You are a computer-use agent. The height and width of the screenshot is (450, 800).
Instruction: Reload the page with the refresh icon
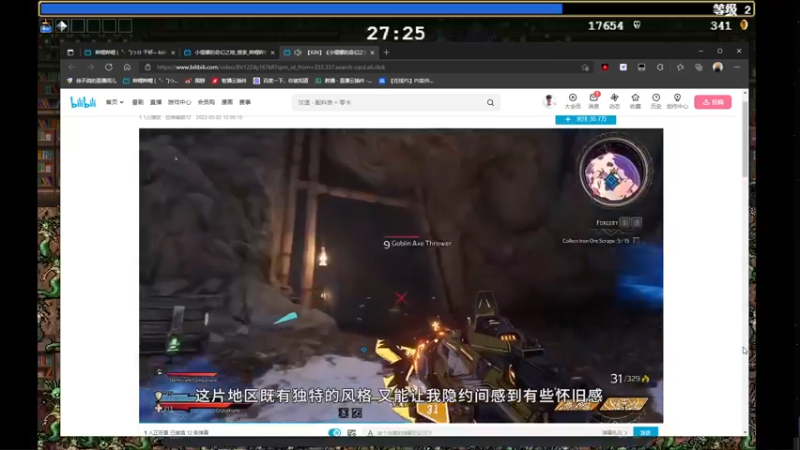tap(109, 67)
